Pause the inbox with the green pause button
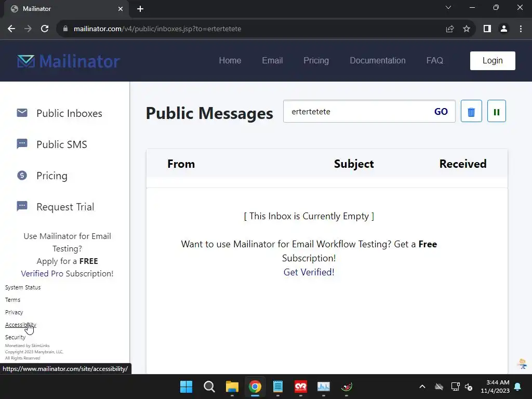The image size is (532, 399). [496, 111]
